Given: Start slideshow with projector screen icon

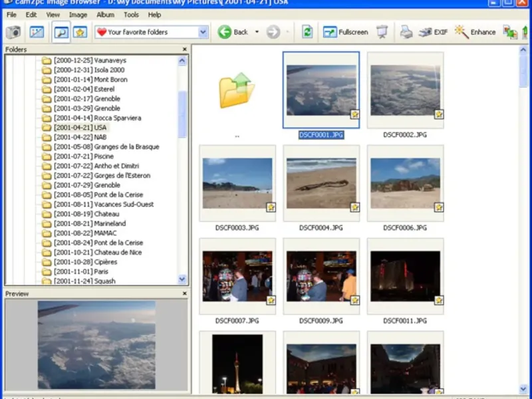Looking at the screenshot, I should (x=382, y=32).
